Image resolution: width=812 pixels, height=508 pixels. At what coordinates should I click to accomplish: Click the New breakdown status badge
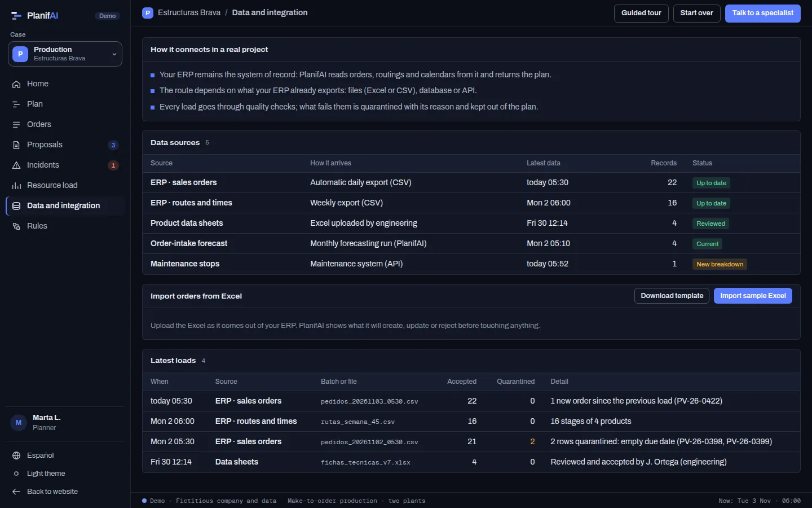click(720, 264)
